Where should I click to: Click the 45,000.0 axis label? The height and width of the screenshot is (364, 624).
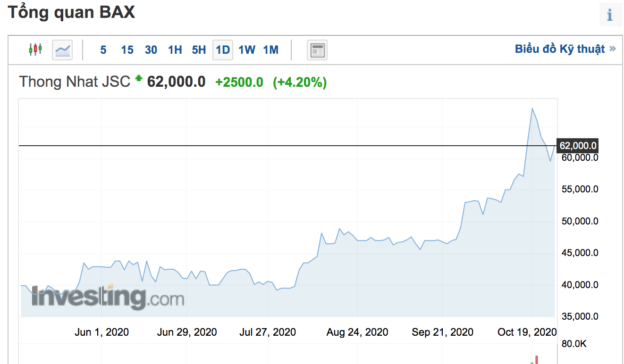[579, 253]
